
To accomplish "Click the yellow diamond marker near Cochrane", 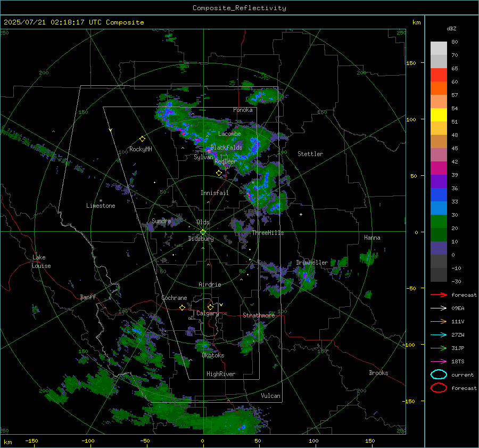I will 182,307.
